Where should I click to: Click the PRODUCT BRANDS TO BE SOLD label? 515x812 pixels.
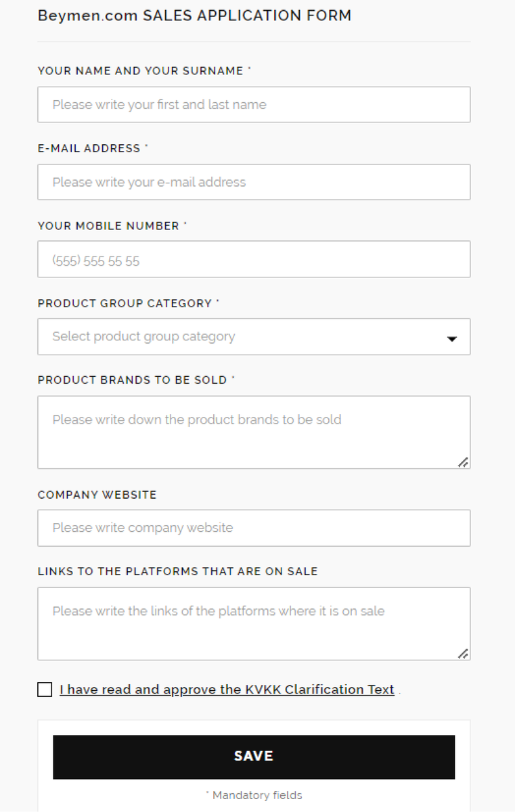[132, 380]
